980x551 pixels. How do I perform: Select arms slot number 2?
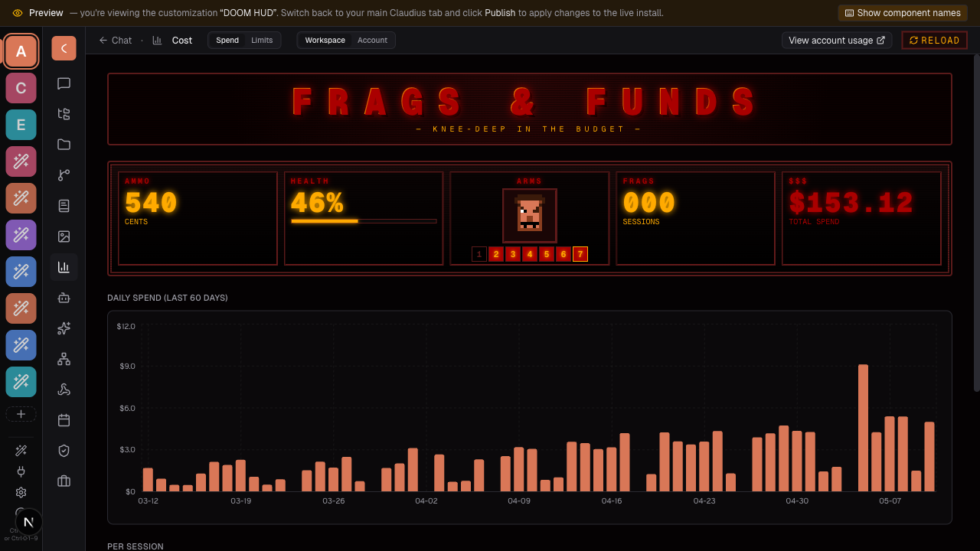pyautogui.click(x=496, y=254)
